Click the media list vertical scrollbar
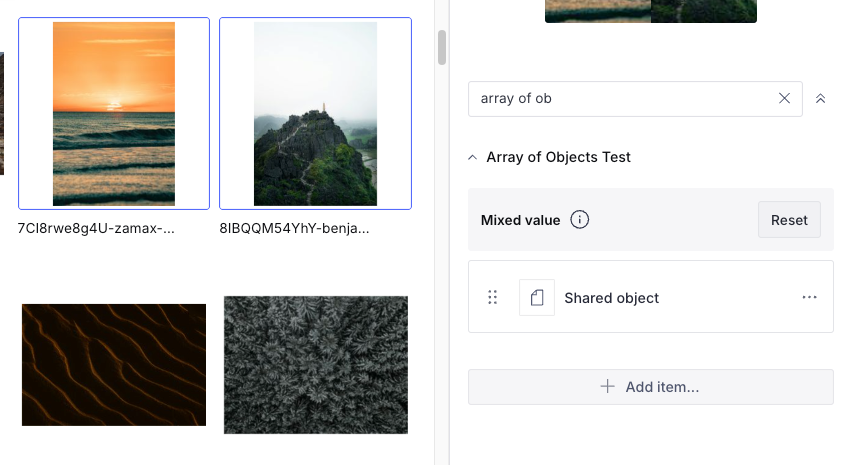852x465 pixels. (x=442, y=48)
